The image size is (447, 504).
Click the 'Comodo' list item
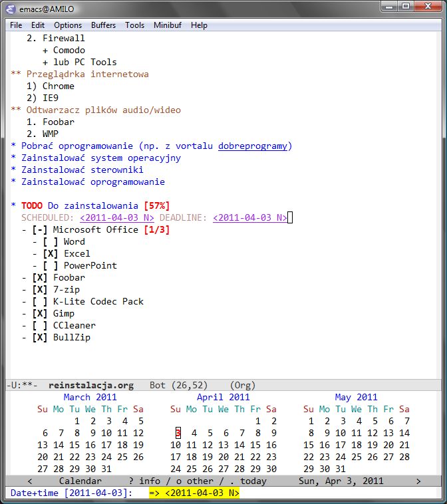point(69,50)
